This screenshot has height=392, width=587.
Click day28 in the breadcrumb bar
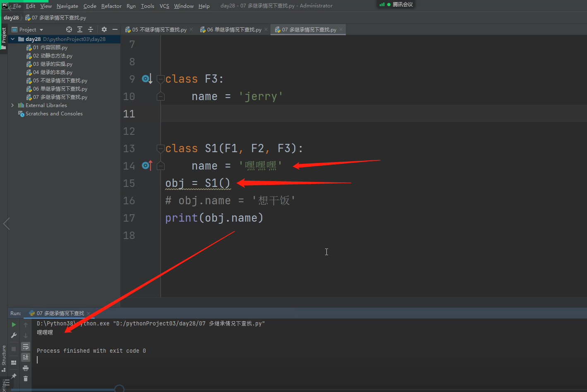tap(11, 18)
